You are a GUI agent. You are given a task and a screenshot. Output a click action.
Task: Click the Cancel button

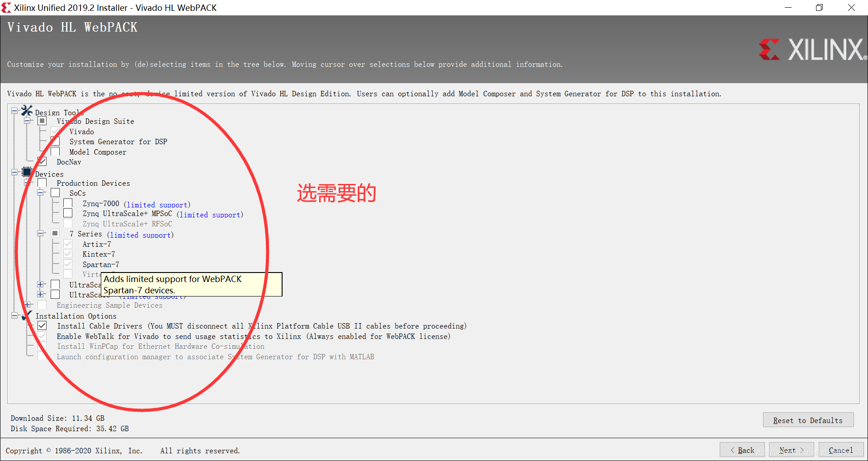click(x=841, y=450)
